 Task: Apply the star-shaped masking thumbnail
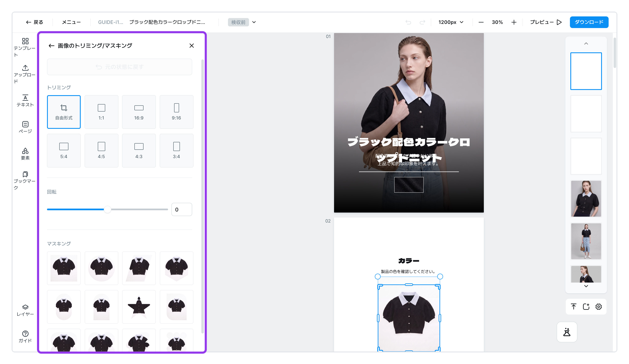coord(139,307)
